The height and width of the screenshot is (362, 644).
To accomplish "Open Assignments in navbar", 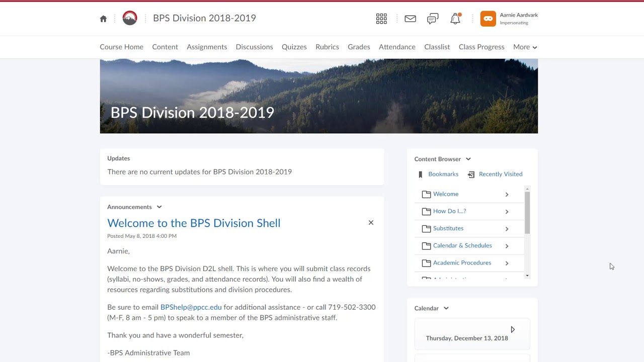I will [207, 47].
